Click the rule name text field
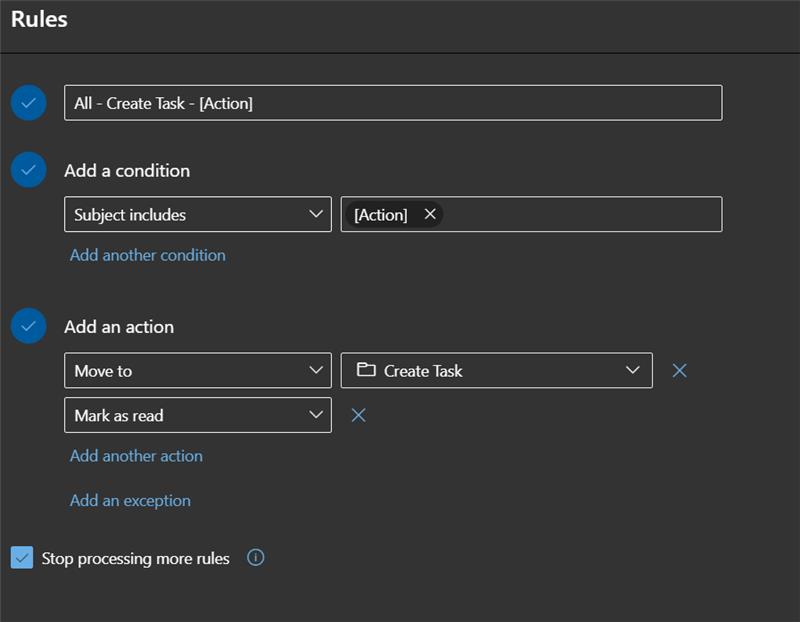The height and width of the screenshot is (622, 800). [392, 103]
